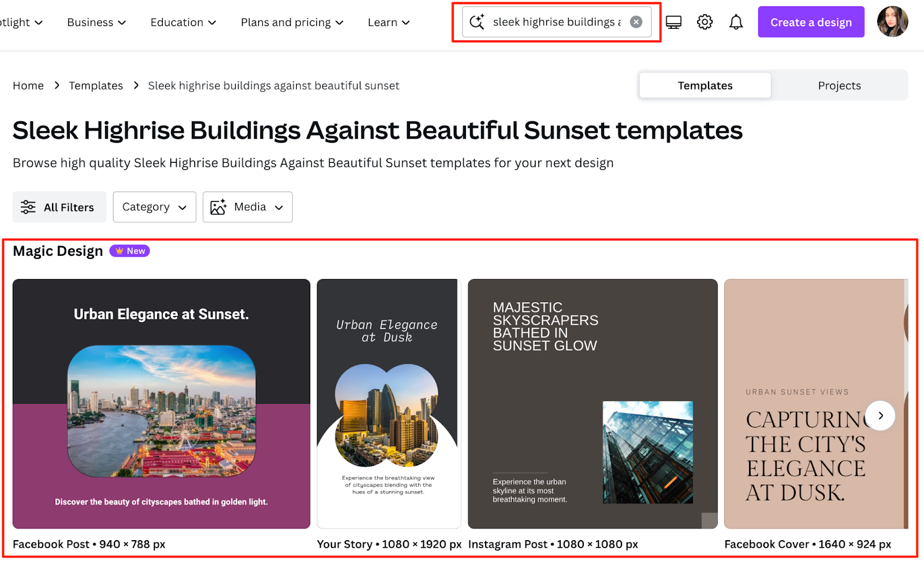Click the search input field
Viewport: 924px width, 565px height.
(x=556, y=22)
